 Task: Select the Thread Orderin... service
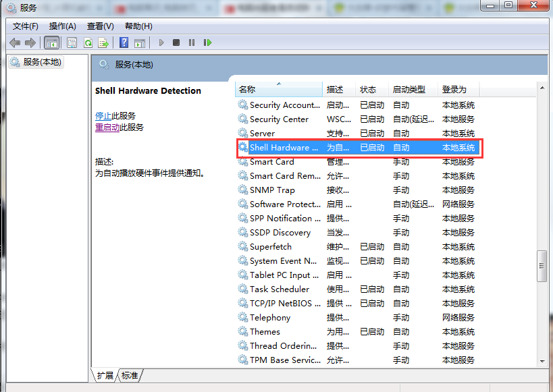(x=283, y=346)
